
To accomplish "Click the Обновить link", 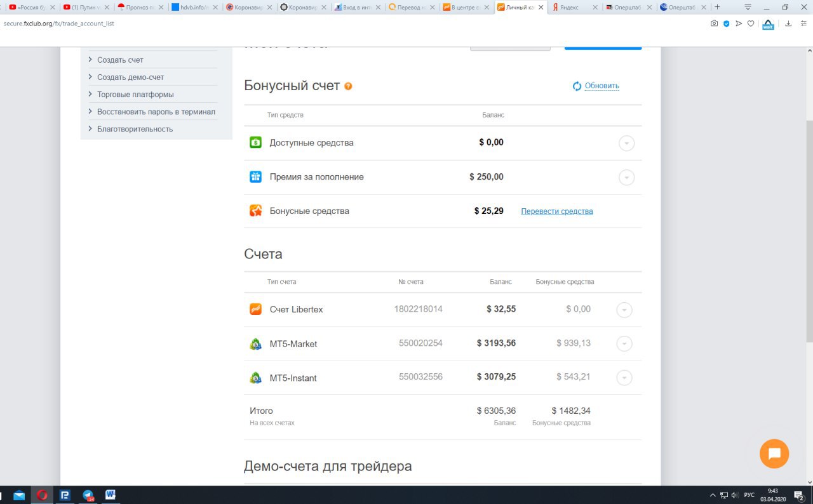I will point(602,86).
